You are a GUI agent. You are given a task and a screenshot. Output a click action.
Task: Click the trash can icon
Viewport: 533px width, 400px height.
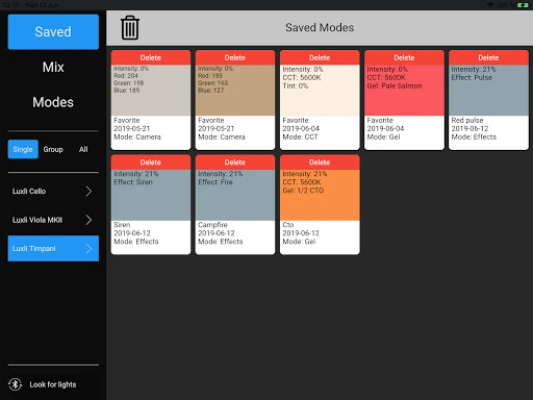[x=130, y=28]
